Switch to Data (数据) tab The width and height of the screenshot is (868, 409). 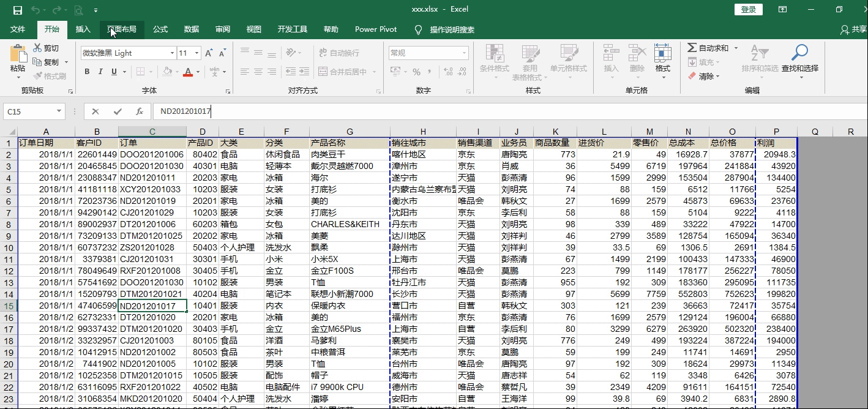192,29
